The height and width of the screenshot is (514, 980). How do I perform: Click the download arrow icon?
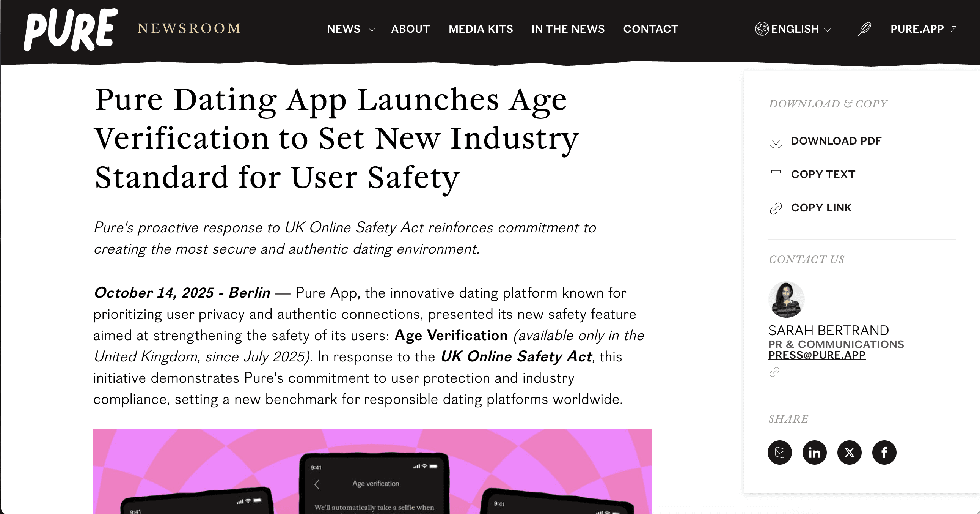click(x=776, y=142)
